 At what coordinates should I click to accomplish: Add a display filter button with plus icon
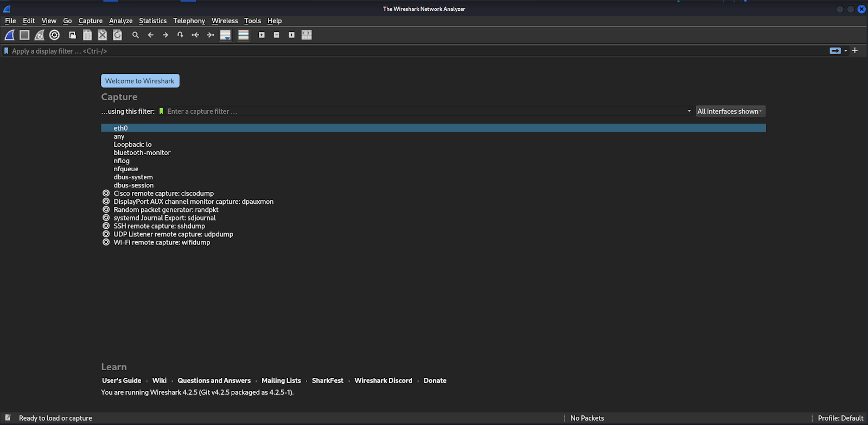[855, 50]
